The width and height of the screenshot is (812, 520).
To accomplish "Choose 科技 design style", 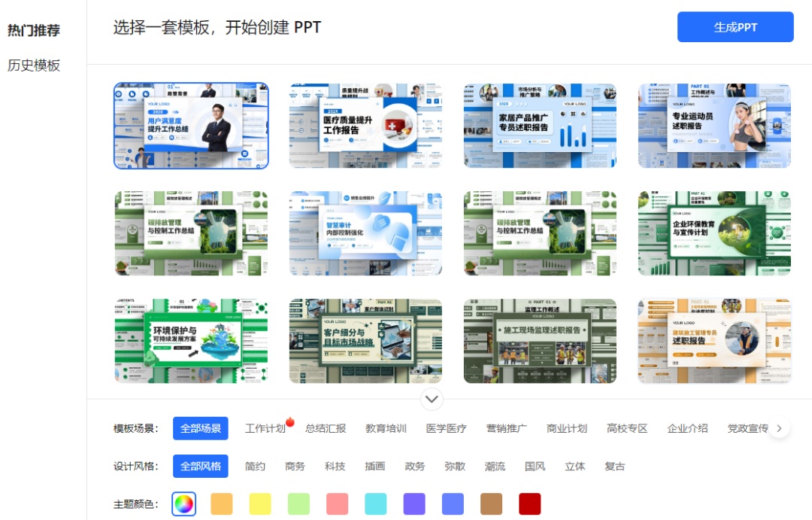I will tap(335, 466).
